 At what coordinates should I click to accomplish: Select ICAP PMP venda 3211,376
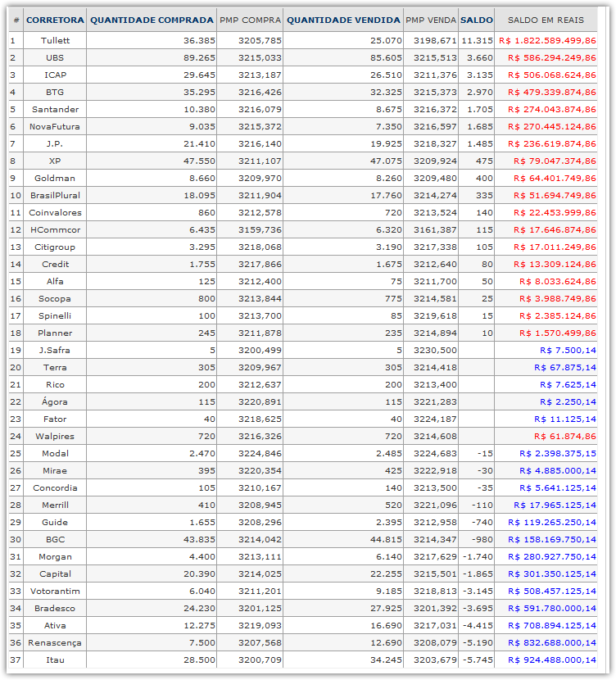pyautogui.click(x=435, y=75)
